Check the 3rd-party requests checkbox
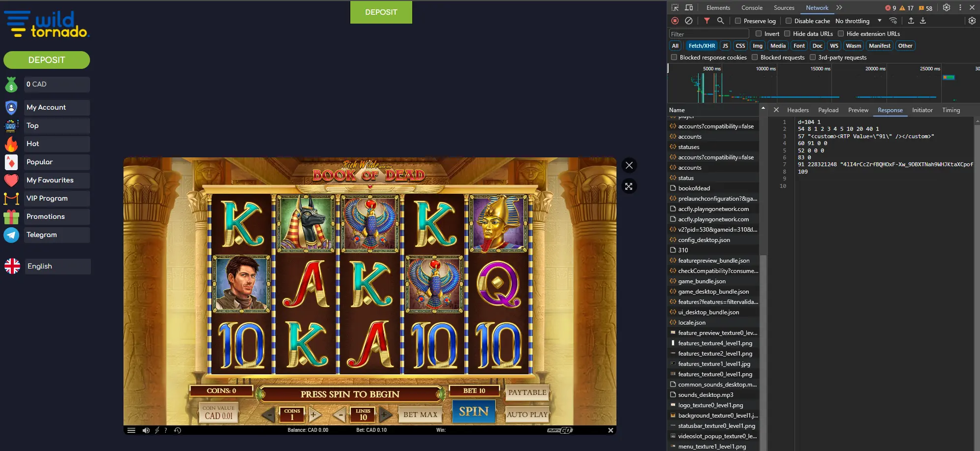Image resolution: width=980 pixels, height=451 pixels. [x=813, y=57]
